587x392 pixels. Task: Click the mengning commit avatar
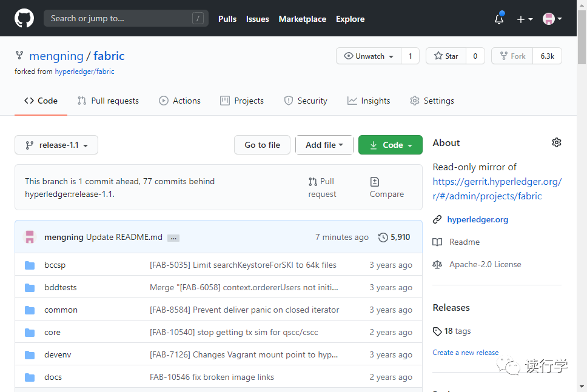[x=30, y=237]
